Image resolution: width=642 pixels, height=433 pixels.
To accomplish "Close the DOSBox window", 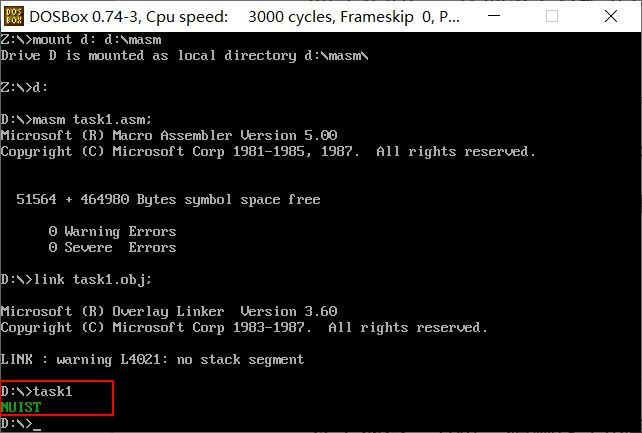I will tap(611, 16).
